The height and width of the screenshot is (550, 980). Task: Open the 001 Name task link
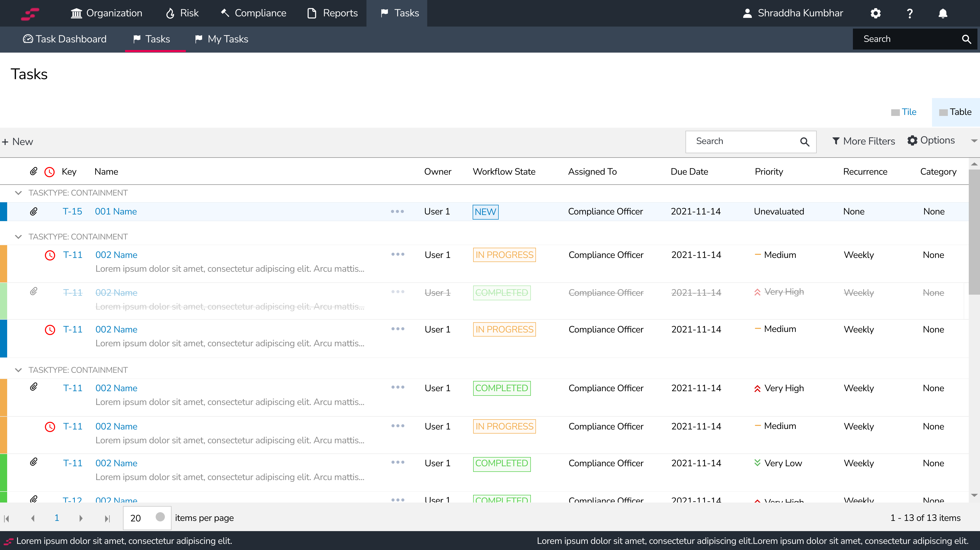coord(116,211)
